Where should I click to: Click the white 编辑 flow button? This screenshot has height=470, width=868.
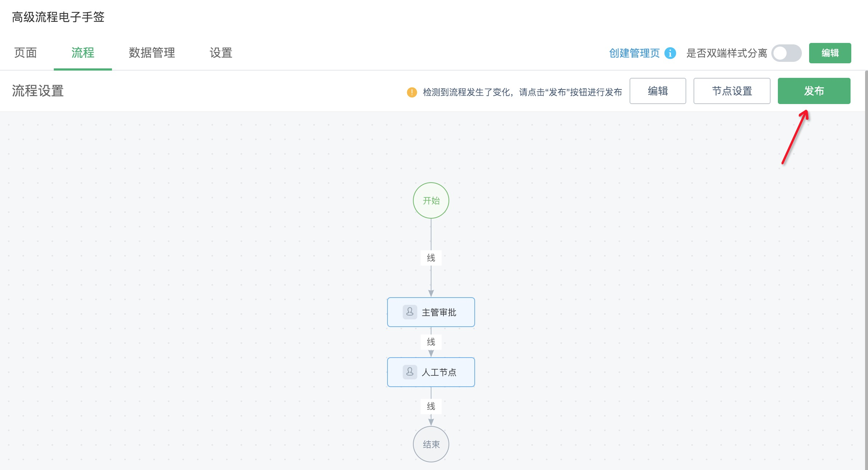pos(657,91)
